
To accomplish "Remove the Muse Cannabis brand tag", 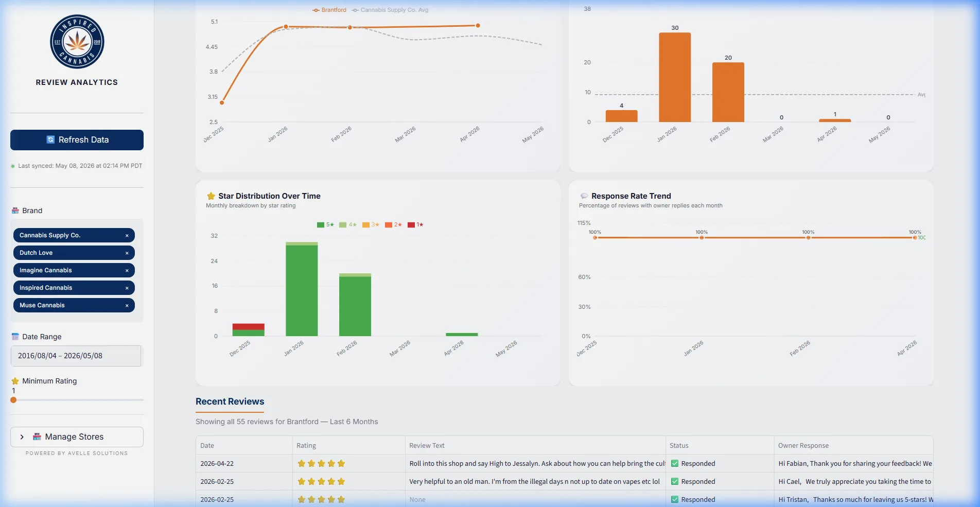I will 127,306.
